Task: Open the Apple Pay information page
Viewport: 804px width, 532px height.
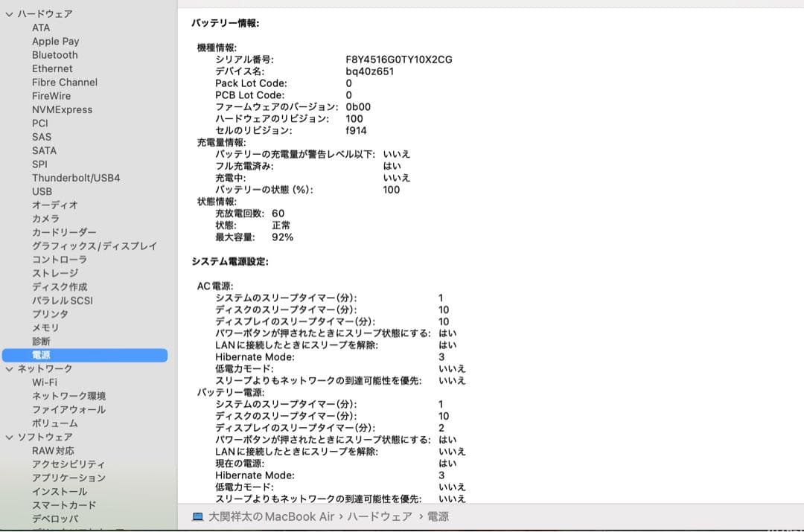Action: click(55, 41)
